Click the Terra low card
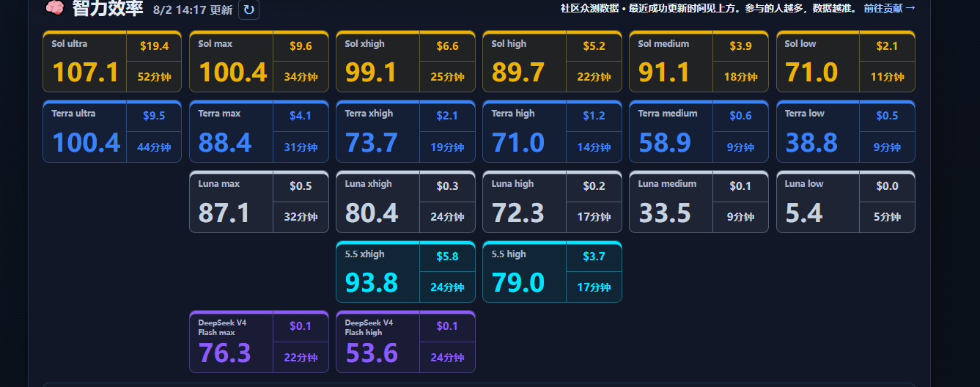 click(846, 131)
